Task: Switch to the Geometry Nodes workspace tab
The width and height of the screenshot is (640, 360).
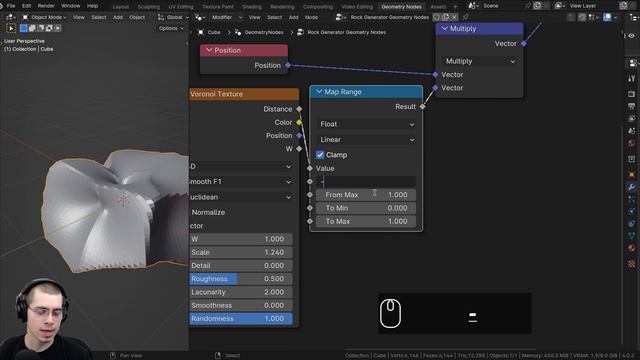Action: 401,7
